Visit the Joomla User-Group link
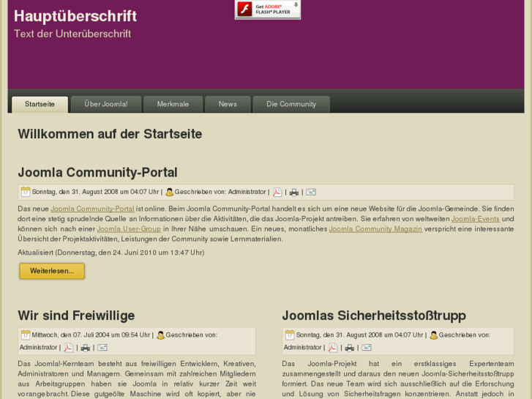This screenshot has height=399, width=532. (129, 229)
